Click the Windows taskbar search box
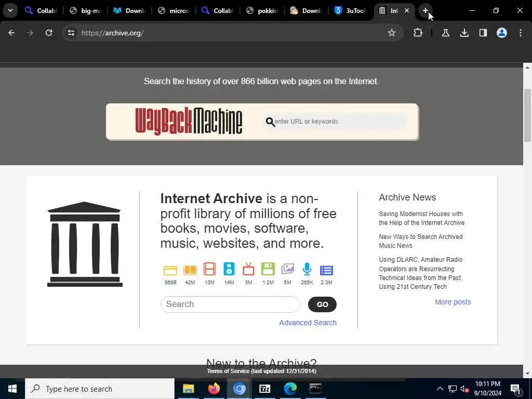The height and width of the screenshot is (399, 532). coord(100,389)
